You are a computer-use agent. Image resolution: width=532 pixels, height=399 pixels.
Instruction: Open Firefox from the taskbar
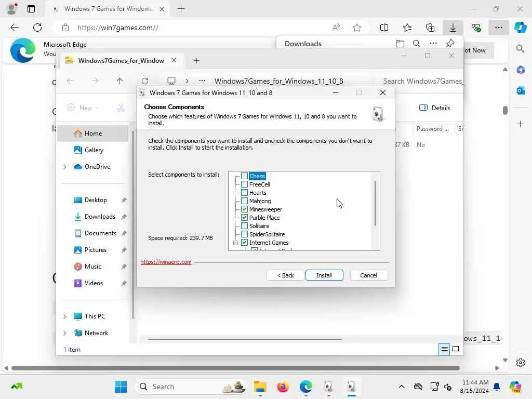click(283, 387)
